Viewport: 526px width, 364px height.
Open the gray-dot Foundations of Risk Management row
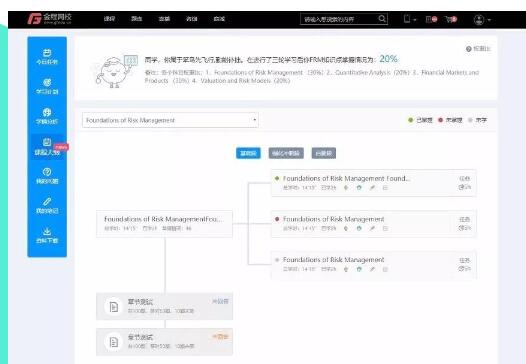click(x=373, y=265)
